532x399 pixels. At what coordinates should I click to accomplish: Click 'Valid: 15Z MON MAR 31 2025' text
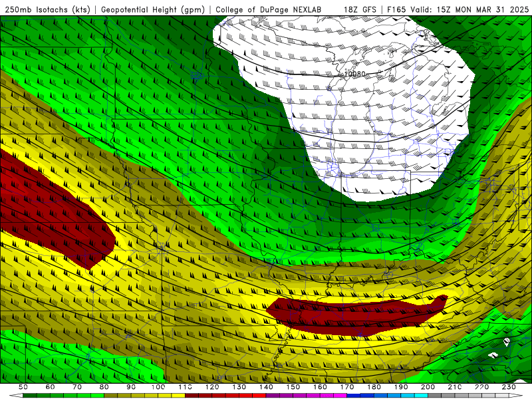click(x=469, y=9)
